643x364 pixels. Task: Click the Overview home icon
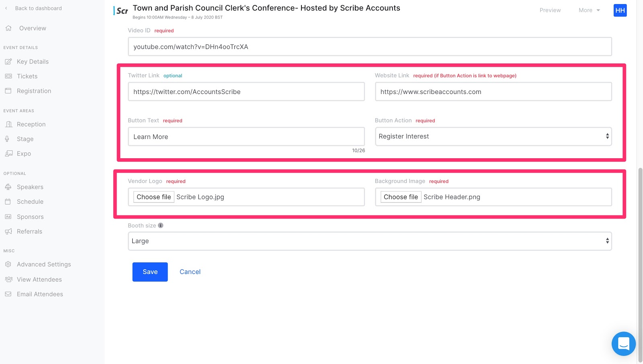point(8,28)
